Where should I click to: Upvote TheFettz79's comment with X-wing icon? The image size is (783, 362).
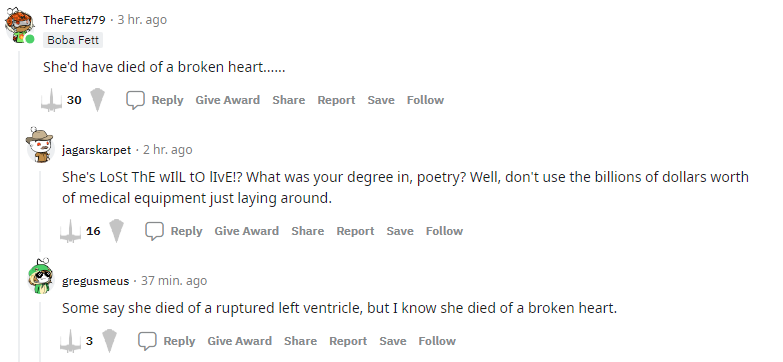[x=51, y=100]
